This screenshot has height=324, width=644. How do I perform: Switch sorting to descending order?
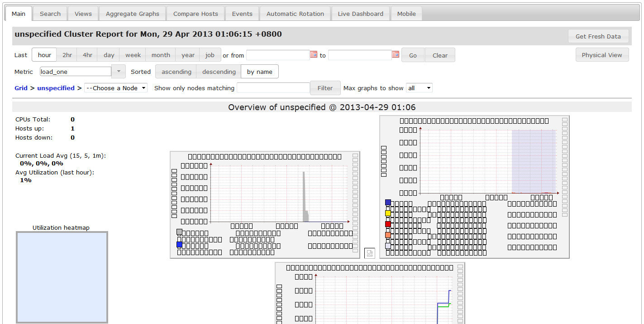tap(218, 71)
